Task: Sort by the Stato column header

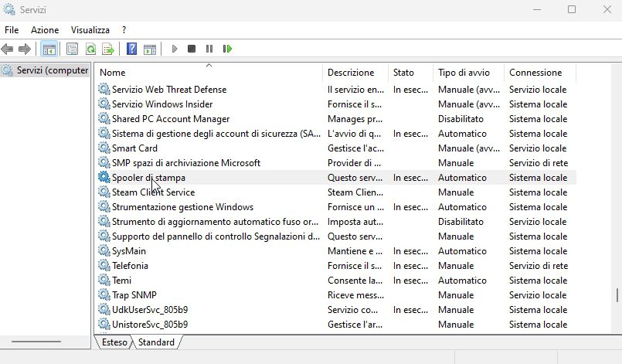Action: (x=410, y=72)
